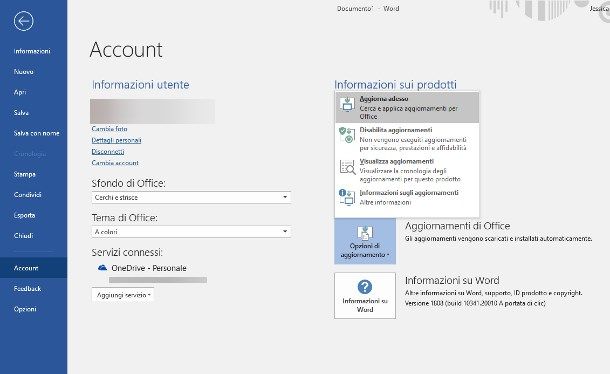Choose Disabilita aggiornamenti from the menu
Image resolution: width=610 pixels, height=374 pixels.
[407, 139]
